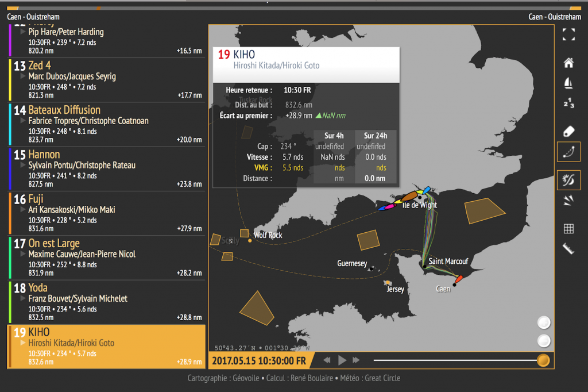Click the 'Cartographie : Géovoile' footer credits
Screen dimensions: 588x392
tap(223, 378)
